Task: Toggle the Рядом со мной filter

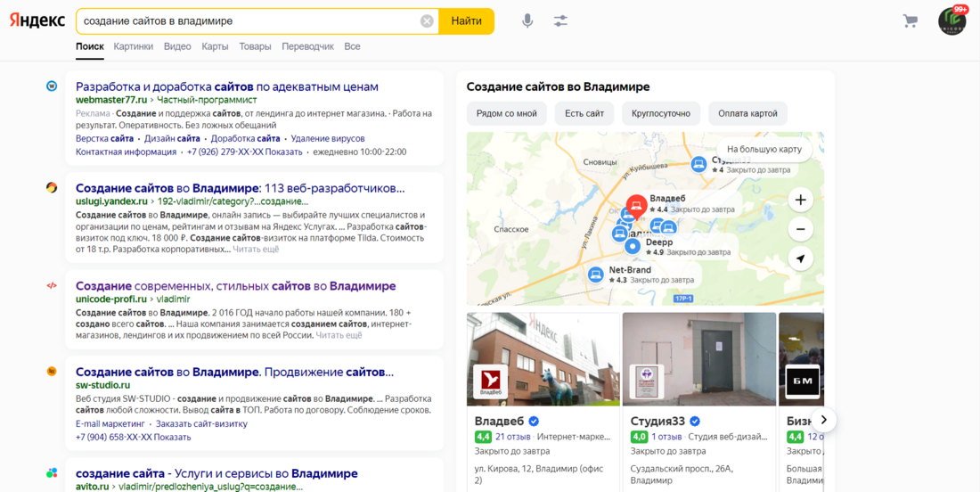Action: coord(506,113)
